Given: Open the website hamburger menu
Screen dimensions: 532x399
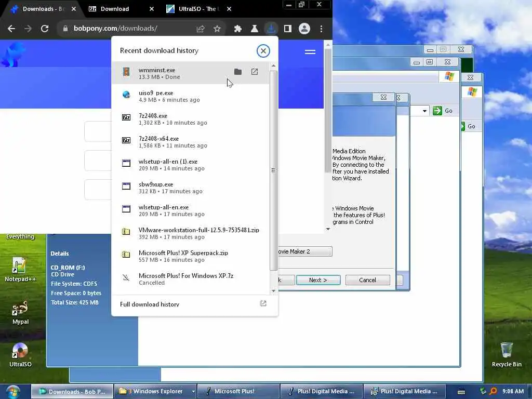Looking at the screenshot, I should pos(310,52).
